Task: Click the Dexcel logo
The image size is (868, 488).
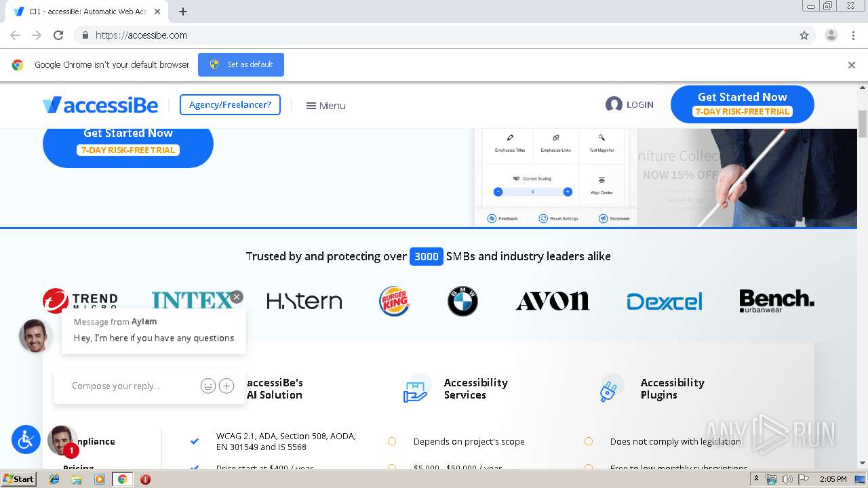Action: (664, 301)
